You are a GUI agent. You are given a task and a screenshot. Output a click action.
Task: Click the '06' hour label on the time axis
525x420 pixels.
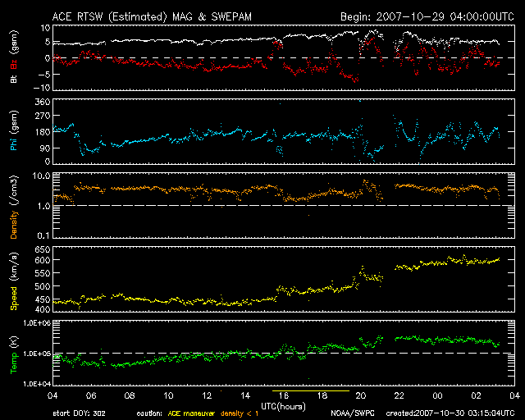pyautogui.click(x=91, y=395)
